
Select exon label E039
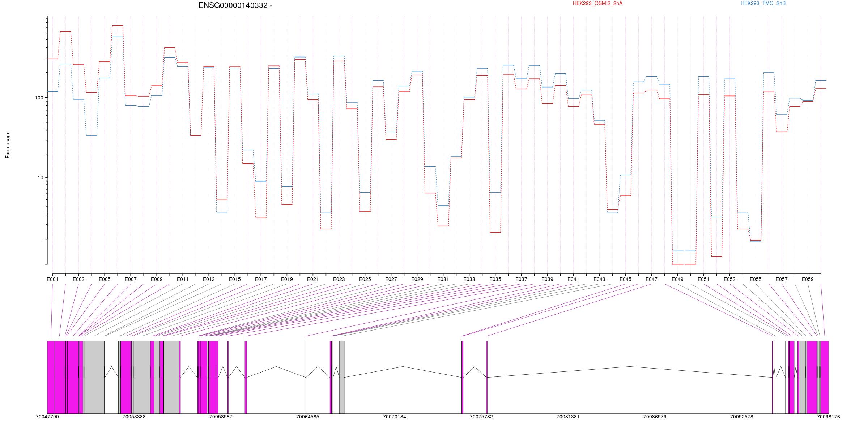coord(547,279)
